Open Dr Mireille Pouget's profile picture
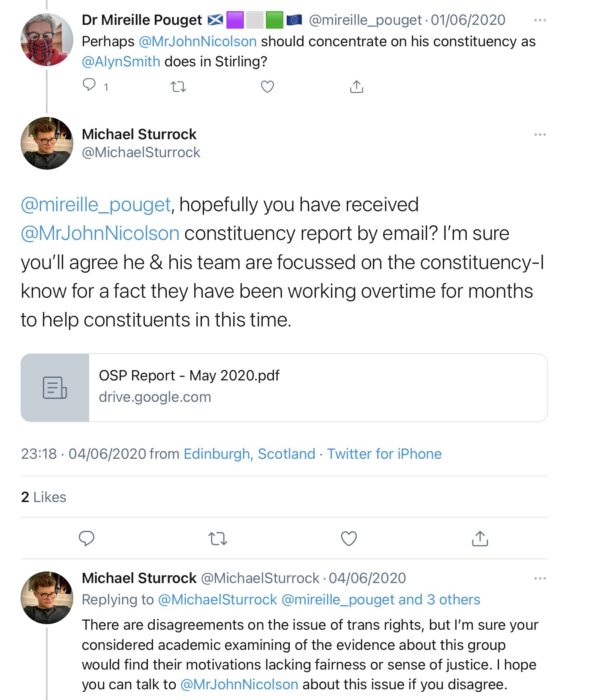 pos(47,40)
